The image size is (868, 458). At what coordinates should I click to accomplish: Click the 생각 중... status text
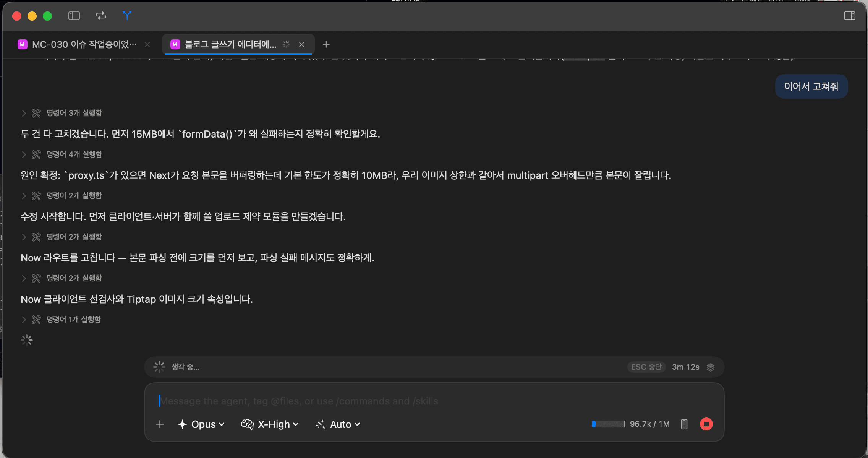tap(185, 367)
